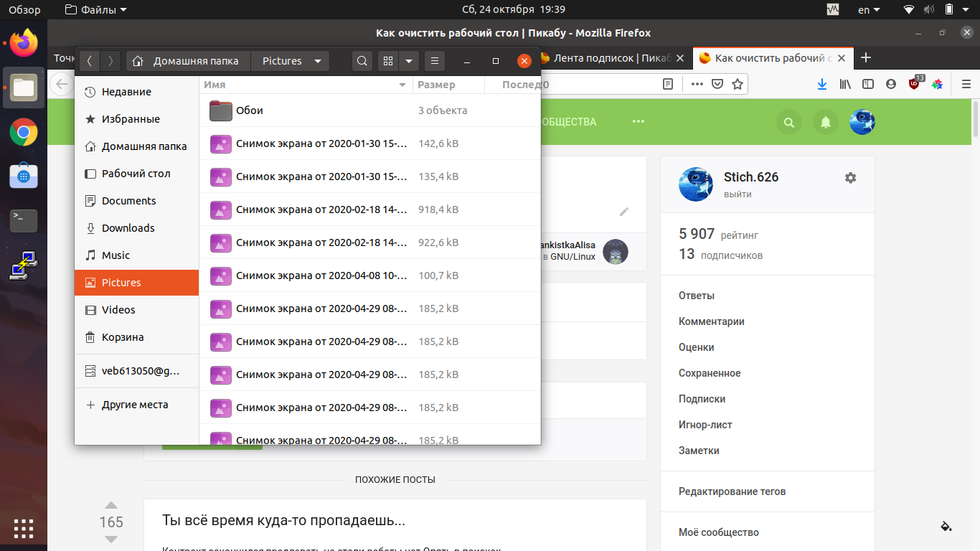Screen dimensions: 980x551
Task: Launch Google Chrome from the dock
Action: click(23, 132)
